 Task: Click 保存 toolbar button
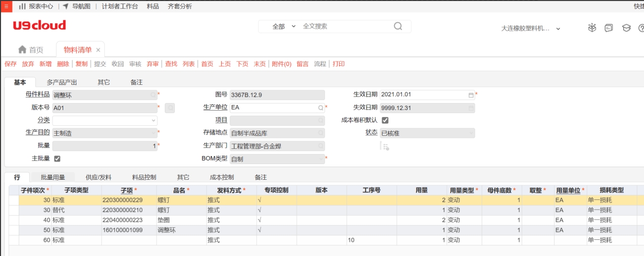[x=11, y=64]
